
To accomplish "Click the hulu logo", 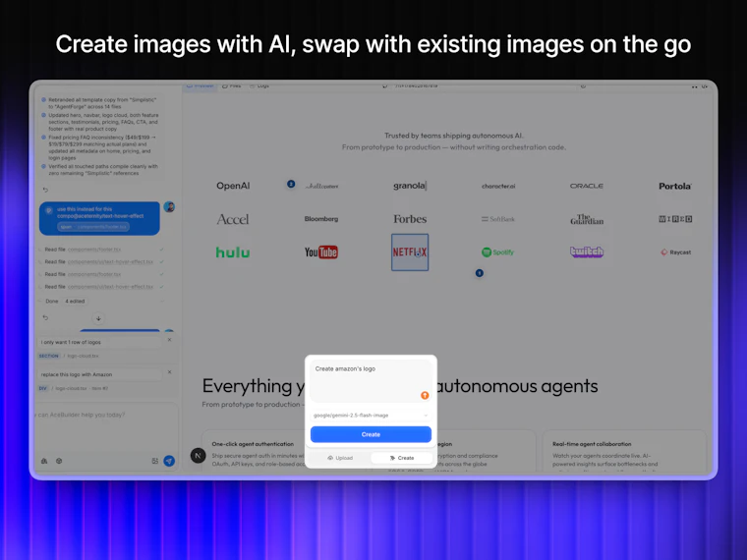I will pos(233,252).
